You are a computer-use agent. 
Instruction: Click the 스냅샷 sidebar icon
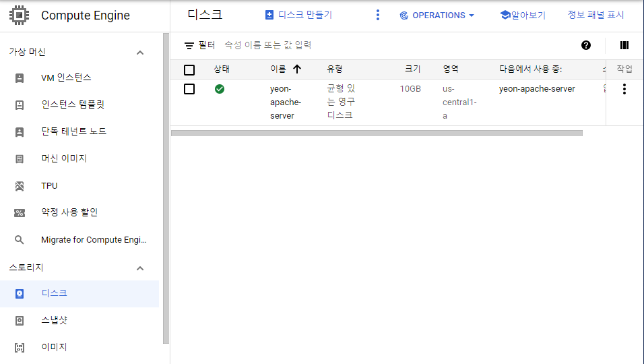[x=20, y=321]
